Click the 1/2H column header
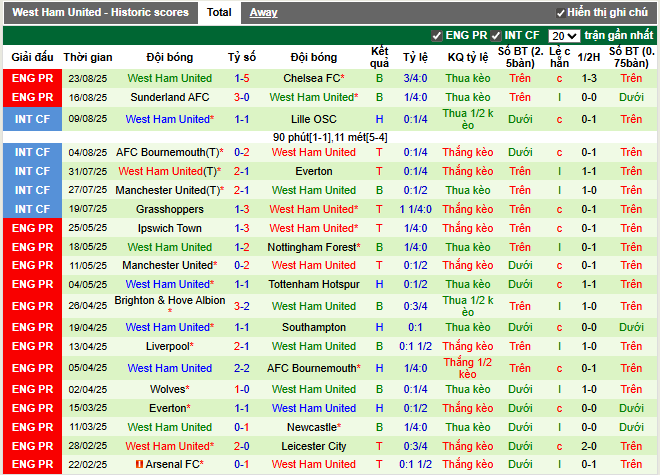The image size is (660, 475). pos(588,57)
